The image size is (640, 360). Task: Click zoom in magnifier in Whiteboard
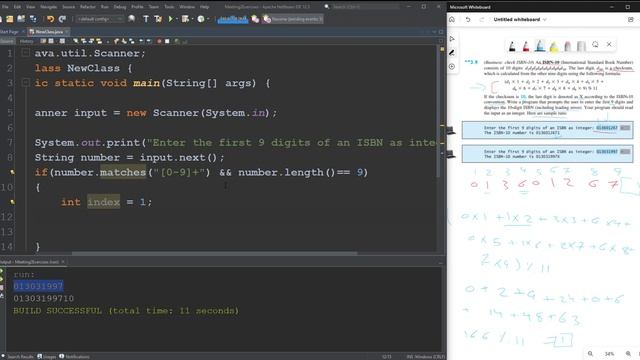(629, 353)
